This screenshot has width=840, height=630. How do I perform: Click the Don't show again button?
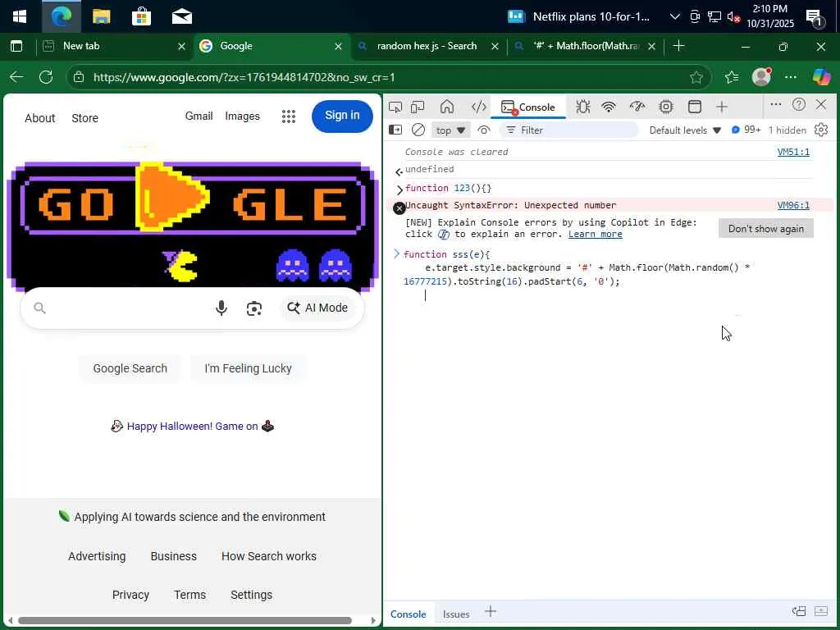tap(765, 229)
